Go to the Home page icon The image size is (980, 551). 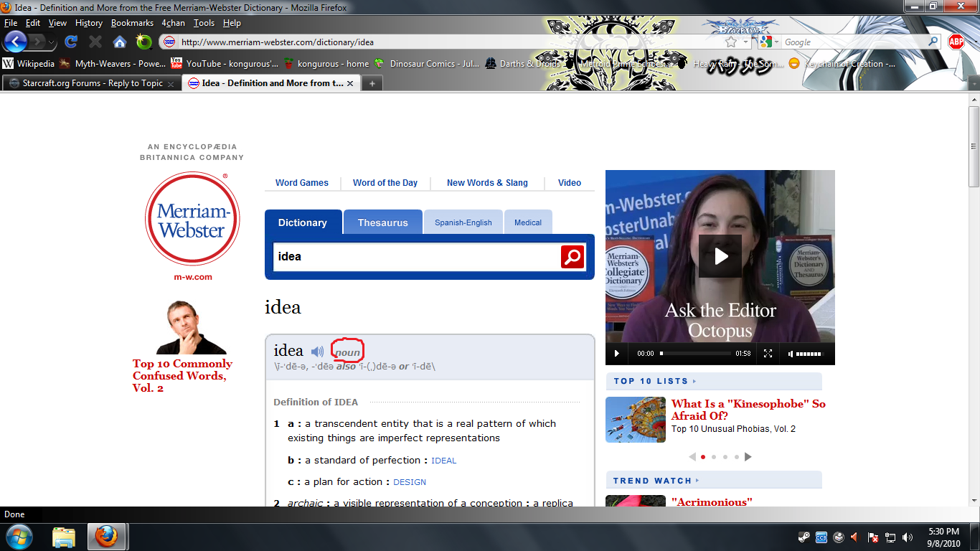click(120, 42)
